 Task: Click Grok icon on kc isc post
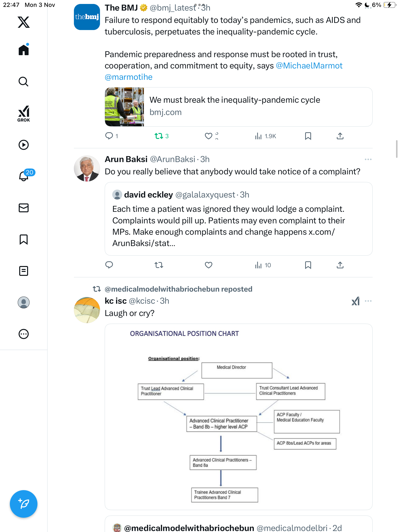coord(356,301)
